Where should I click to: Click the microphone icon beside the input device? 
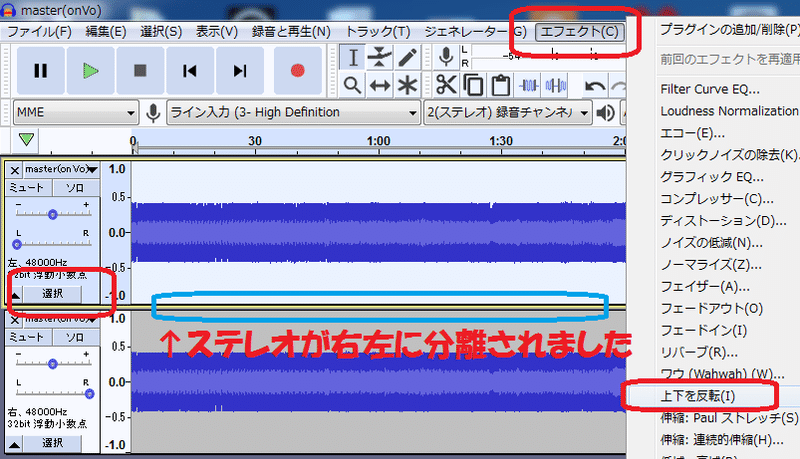click(x=153, y=113)
